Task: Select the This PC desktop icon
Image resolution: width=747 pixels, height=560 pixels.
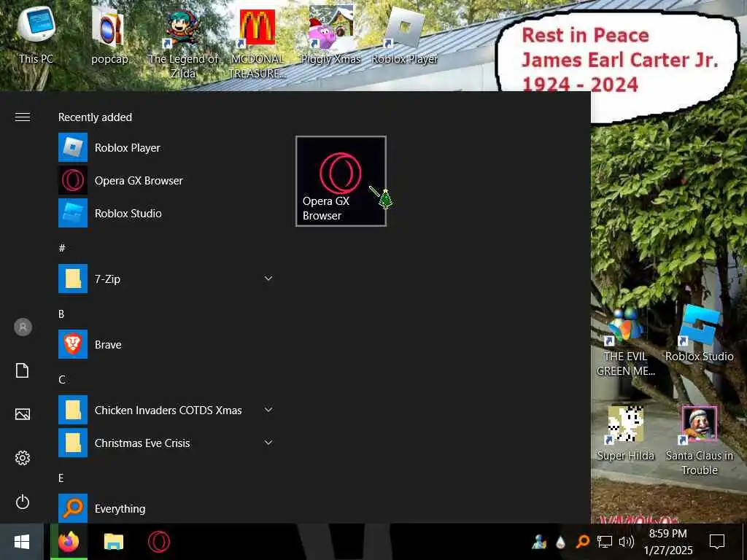Action: point(36,35)
